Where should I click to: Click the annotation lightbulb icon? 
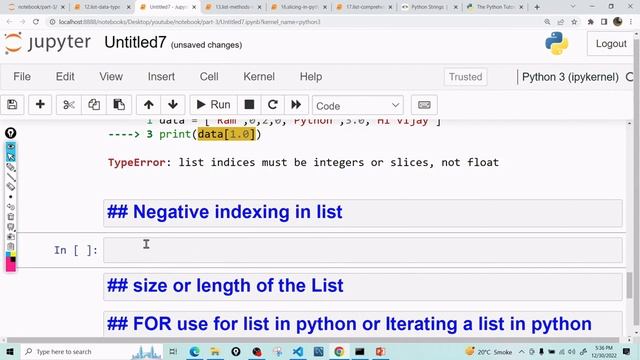tap(11, 133)
